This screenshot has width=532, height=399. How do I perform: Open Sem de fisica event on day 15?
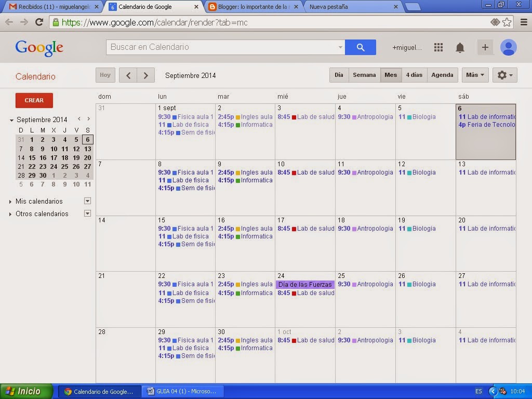click(186, 244)
